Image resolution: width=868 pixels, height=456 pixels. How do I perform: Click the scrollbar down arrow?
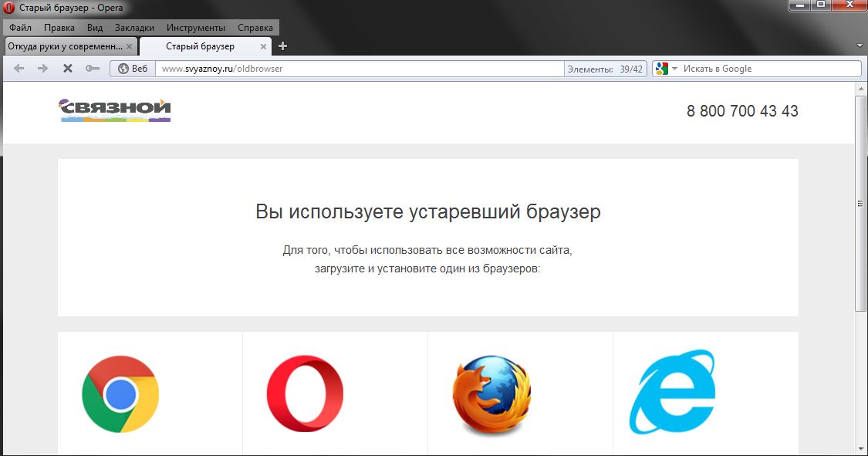tap(860, 449)
